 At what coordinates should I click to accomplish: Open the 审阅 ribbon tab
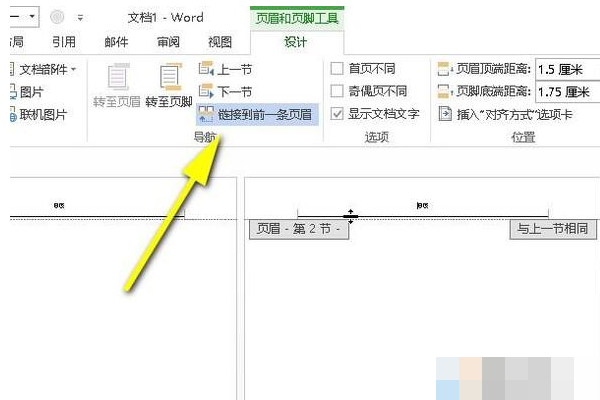(168, 41)
